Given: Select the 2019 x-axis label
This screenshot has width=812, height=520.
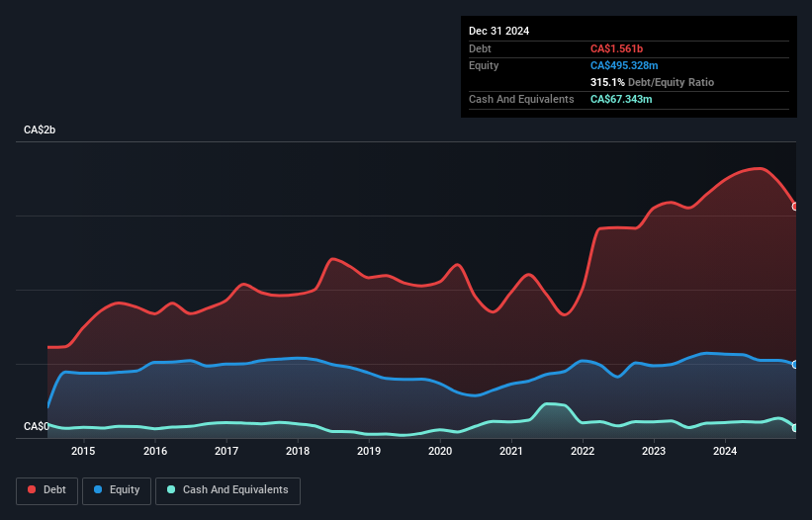Looking at the screenshot, I should click(x=369, y=451).
